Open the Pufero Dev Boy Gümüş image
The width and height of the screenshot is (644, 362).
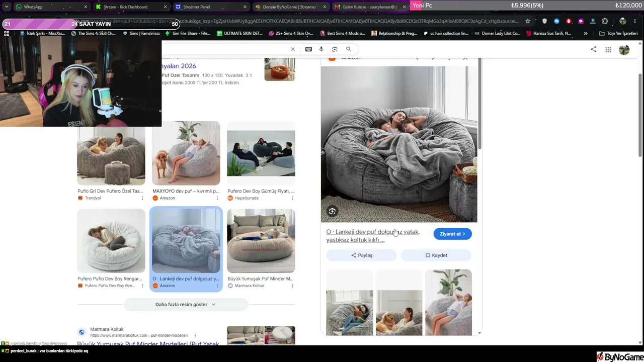pyautogui.click(x=261, y=153)
